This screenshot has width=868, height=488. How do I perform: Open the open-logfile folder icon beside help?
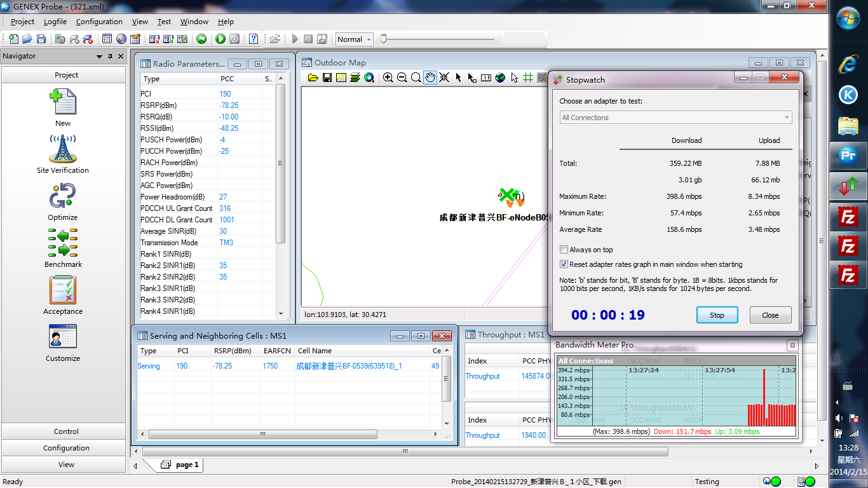pyautogui.click(x=275, y=39)
